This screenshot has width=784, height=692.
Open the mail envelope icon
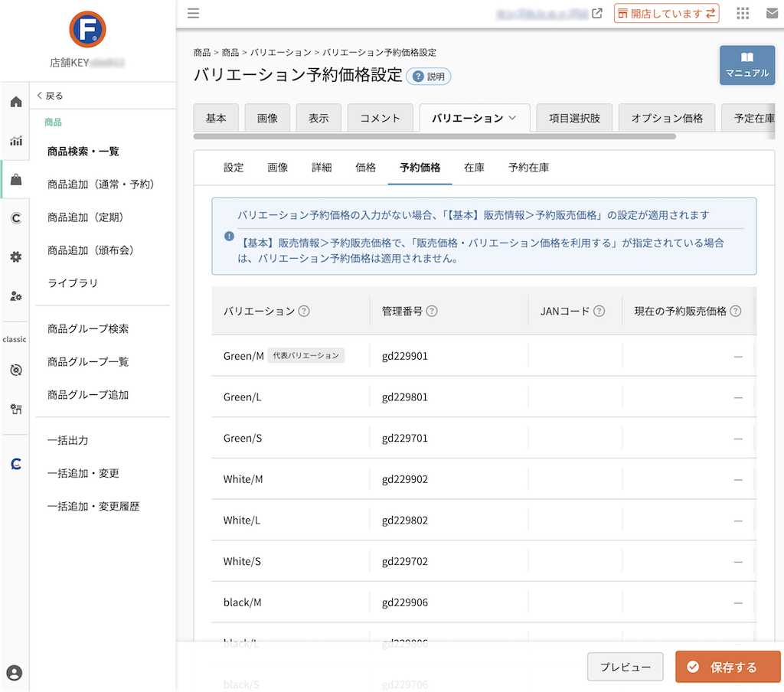click(772, 14)
